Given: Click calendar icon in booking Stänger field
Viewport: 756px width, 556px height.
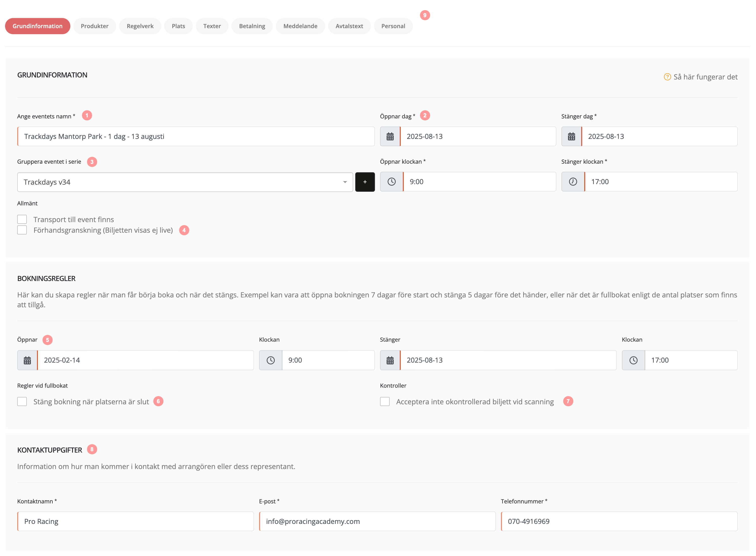Looking at the screenshot, I should pyautogui.click(x=390, y=360).
